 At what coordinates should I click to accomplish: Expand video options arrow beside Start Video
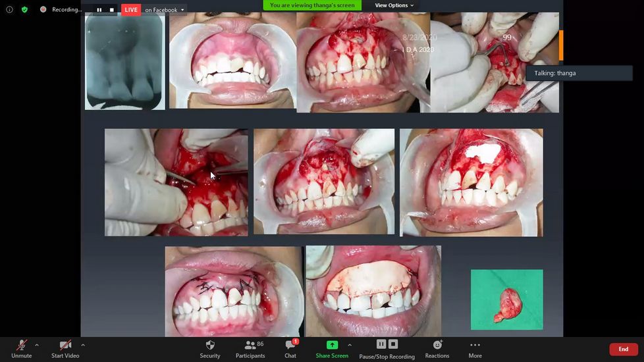(x=82, y=345)
